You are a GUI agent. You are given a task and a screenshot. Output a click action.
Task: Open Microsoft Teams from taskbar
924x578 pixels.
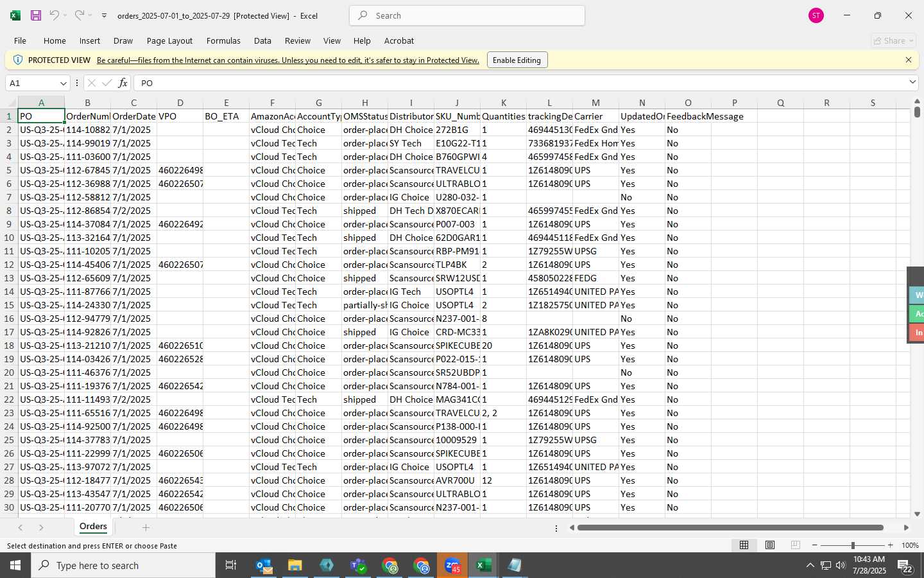click(x=358, y=565)
